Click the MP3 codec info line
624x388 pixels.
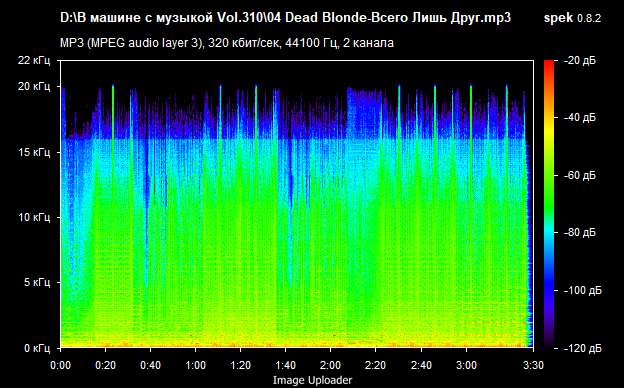[x=227, y=43]
